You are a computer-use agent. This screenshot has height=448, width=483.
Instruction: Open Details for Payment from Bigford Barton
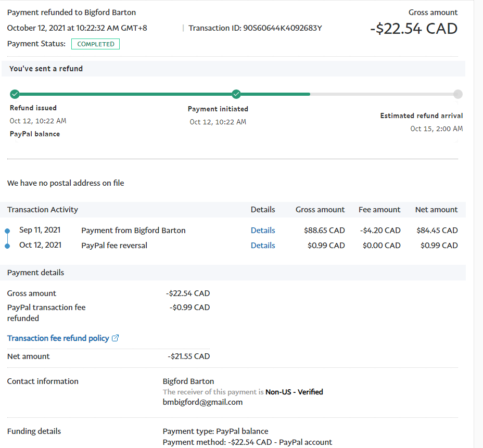[x=262, y=231]
